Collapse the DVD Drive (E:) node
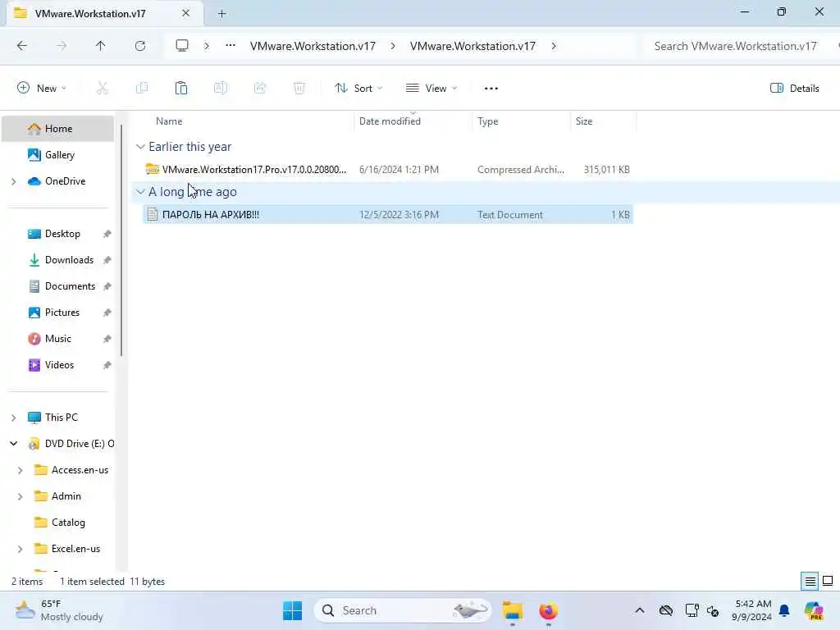The image size is (840, 630). (13, 444)
